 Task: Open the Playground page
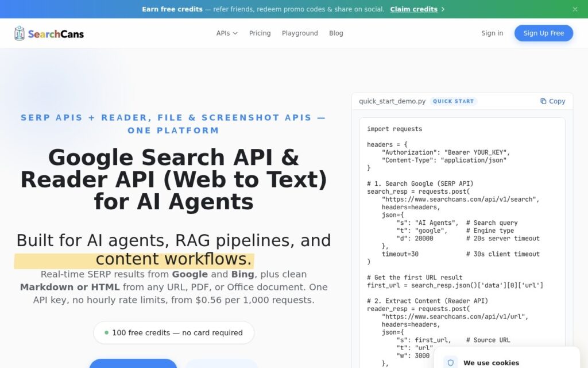[x=300, y=33]
